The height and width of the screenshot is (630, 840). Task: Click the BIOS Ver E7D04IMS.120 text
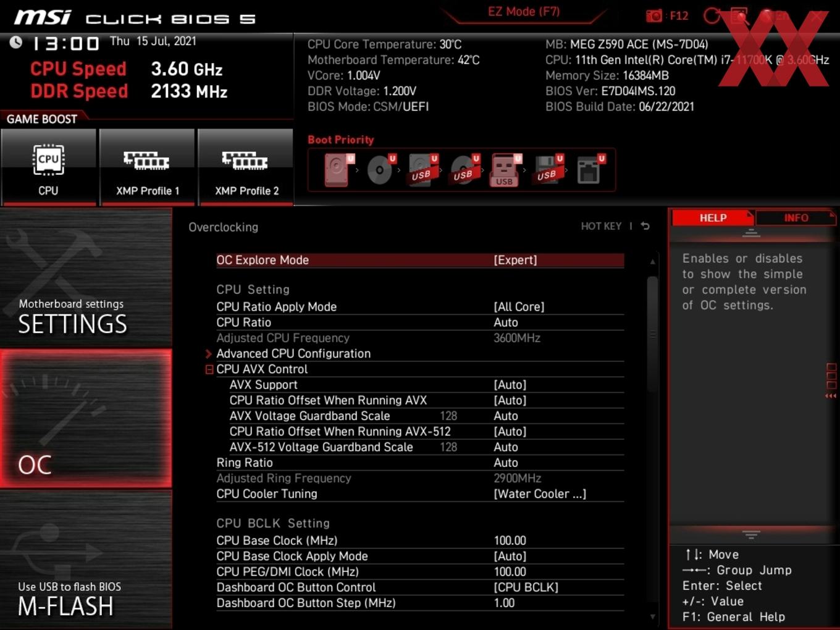coord(610,91)
